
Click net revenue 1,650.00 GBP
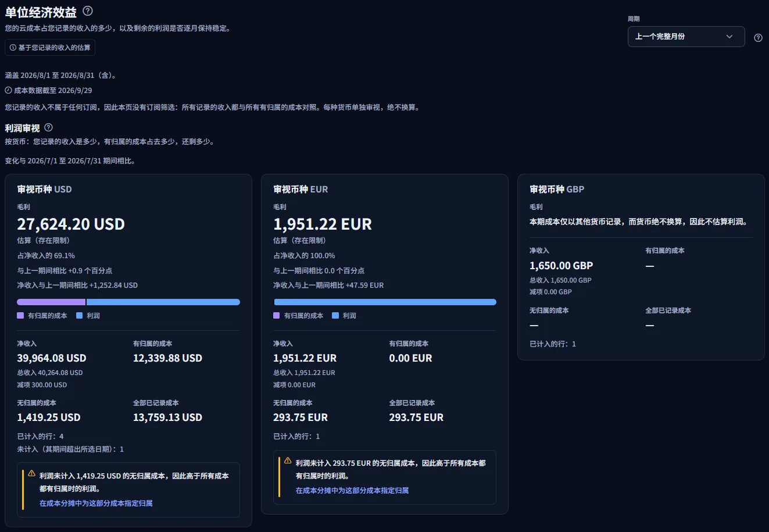coord(561,266)
